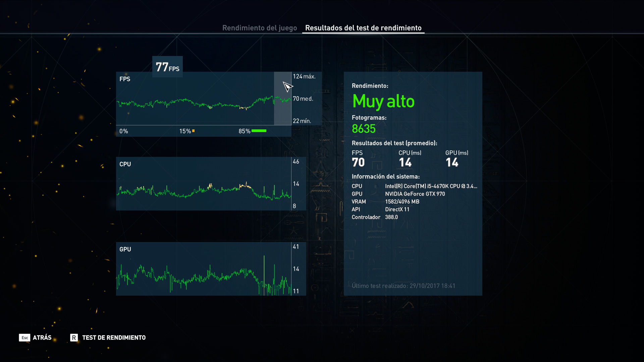Click the Intel Core i5-4670K CPU entry
644x362 pixels.
click(x=431, y=186)
